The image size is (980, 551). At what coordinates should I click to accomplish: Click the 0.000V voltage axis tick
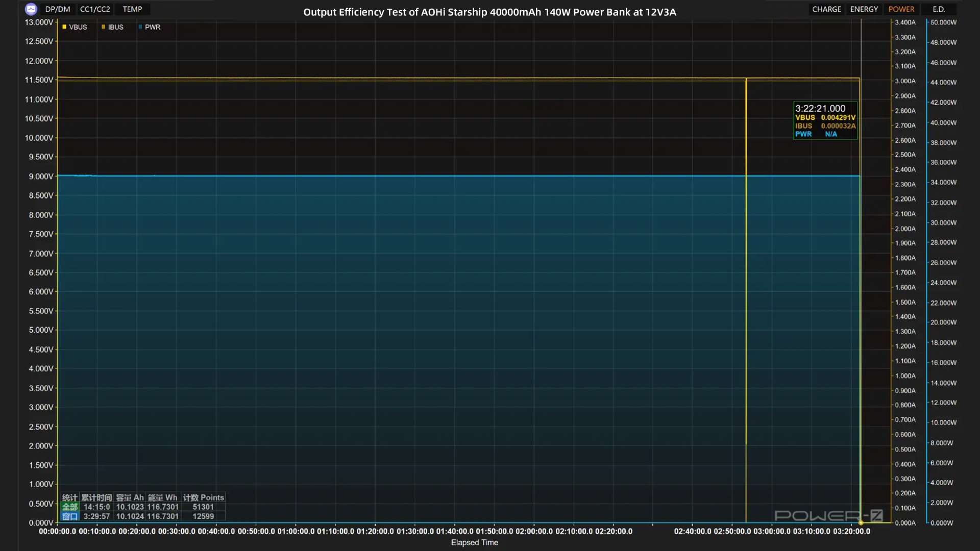41,523
